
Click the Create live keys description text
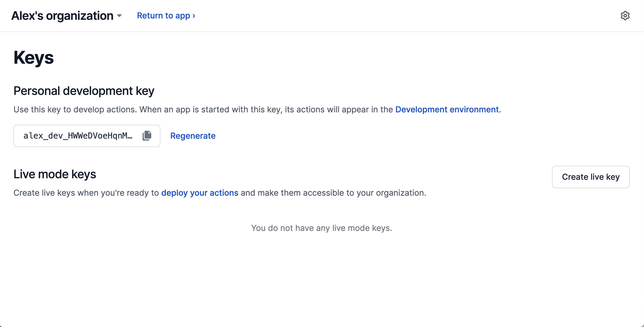(x=86, y=193)
